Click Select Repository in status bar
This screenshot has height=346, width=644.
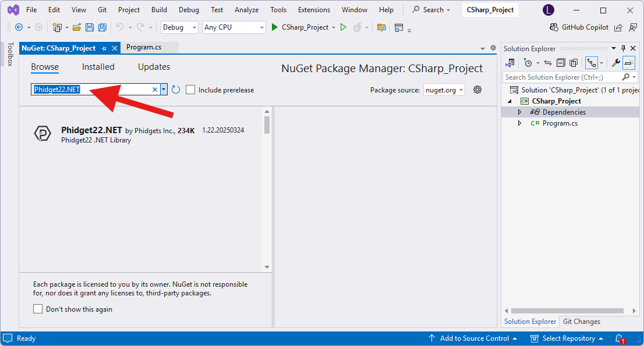[x=567, y=338]
